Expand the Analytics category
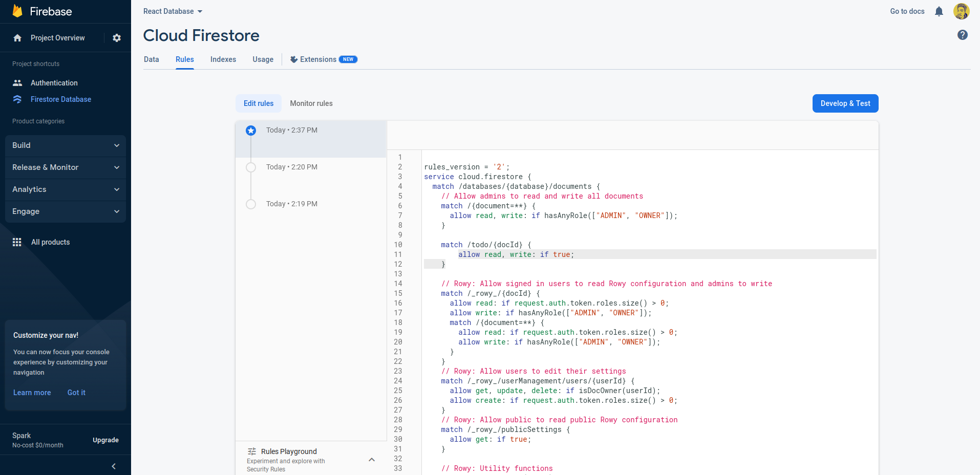This screenshot has height=475, width=980. coord(66,189)
